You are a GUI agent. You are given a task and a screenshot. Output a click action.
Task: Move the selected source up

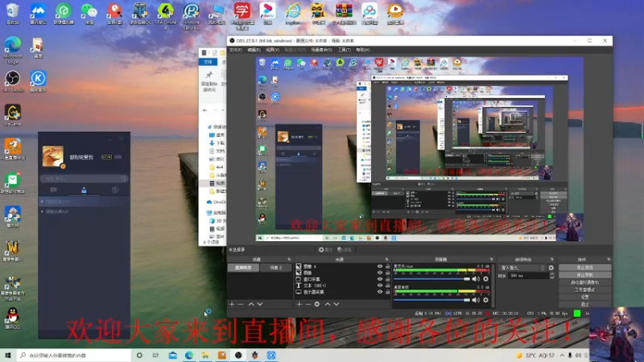coord(328,304)
